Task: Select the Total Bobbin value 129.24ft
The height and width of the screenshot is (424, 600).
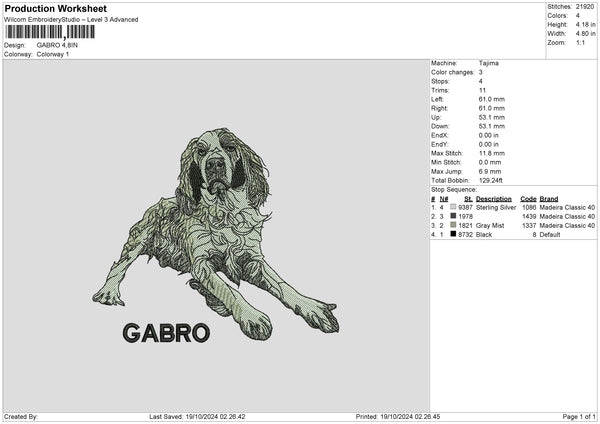Action: [491, 180]
